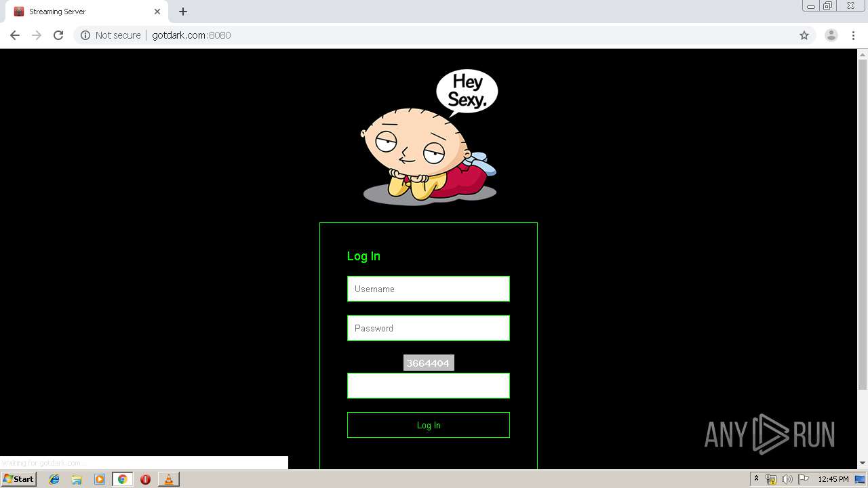Click the captcha code entry field

click(429, 386)
